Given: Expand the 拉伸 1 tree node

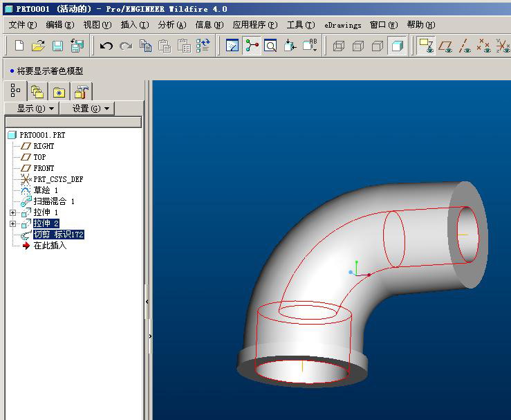Looking at the screenshot, I should [x=12, y=212].
